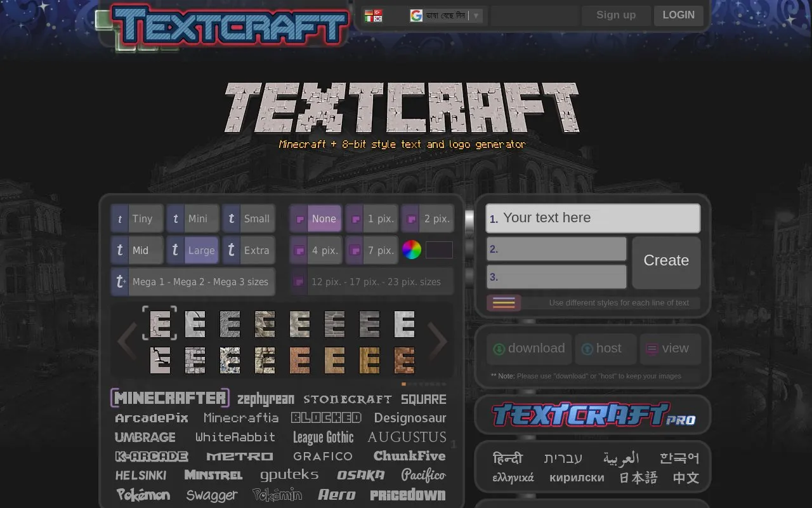
Task: Open the country flags language icon
Action: click(374, 15)
